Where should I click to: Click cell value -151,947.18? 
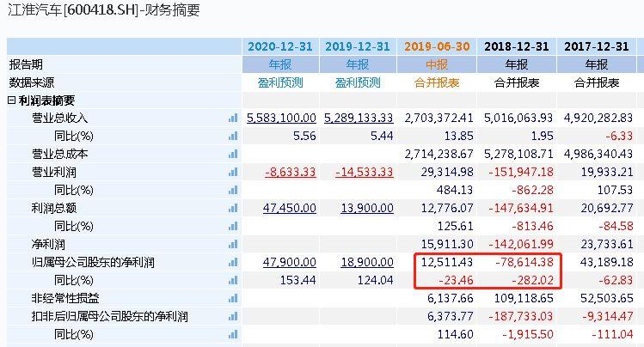[521, 173]
